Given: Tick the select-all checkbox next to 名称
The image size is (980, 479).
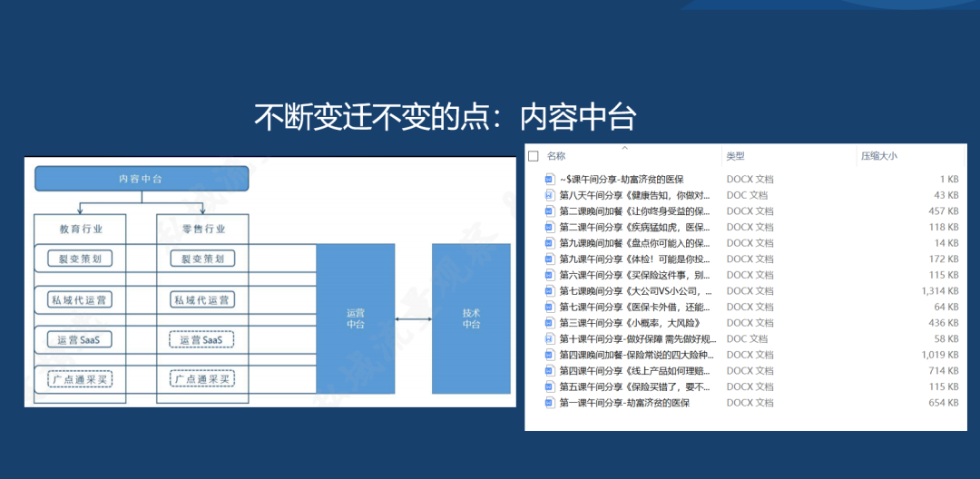Looking at the screenshot, I should (x=534, y=156).
